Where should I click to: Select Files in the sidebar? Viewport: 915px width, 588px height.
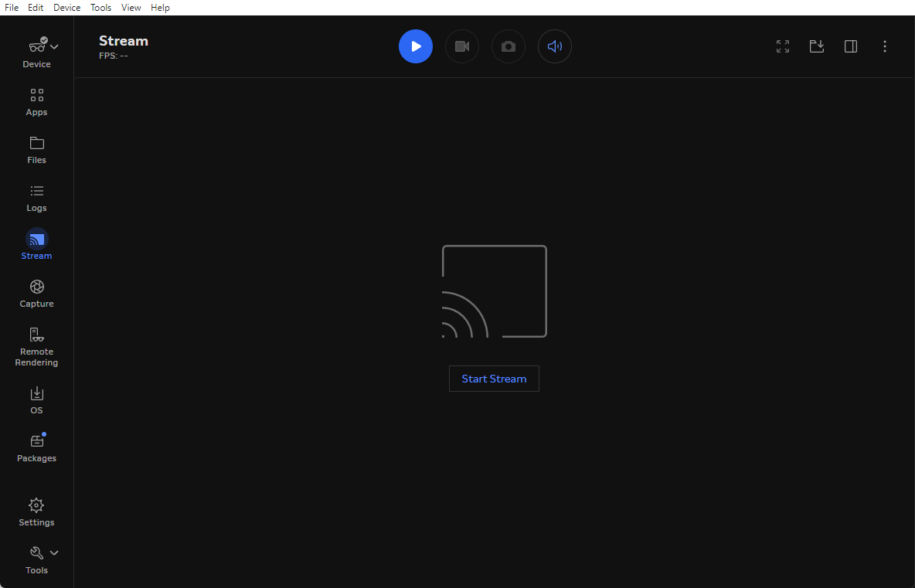(36, 149)
